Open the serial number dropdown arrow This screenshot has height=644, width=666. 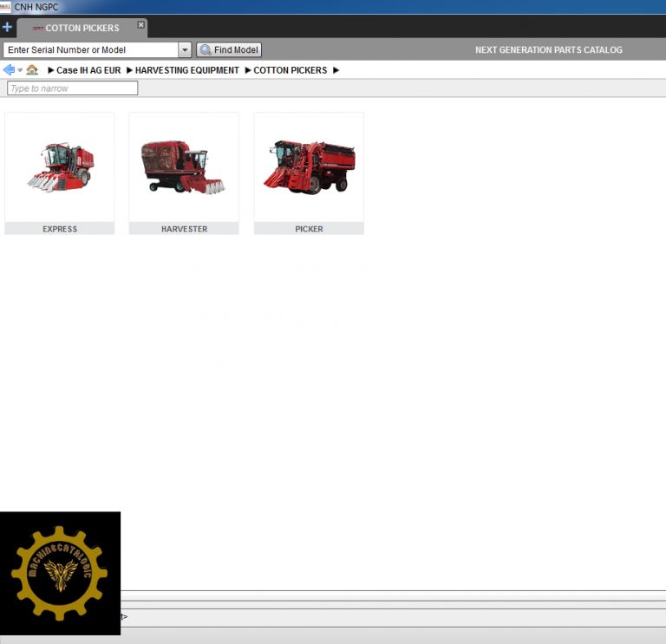tap(185, 49)
